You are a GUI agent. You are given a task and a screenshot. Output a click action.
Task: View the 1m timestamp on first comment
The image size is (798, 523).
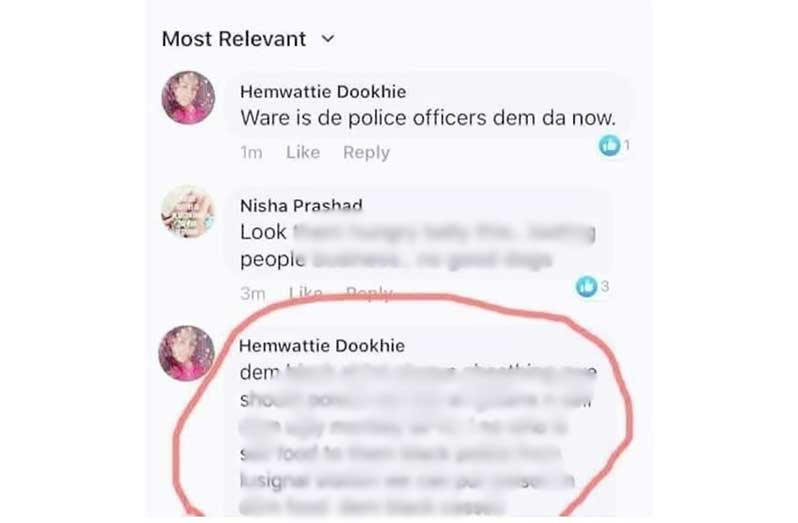pyautogui.click(x=251, y=152)
